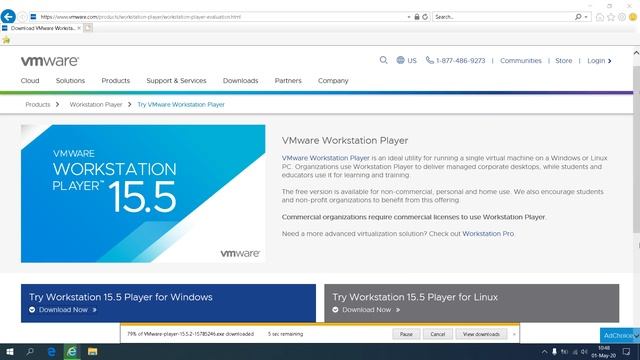Open the Solutions menu

(x=70, y=80)
